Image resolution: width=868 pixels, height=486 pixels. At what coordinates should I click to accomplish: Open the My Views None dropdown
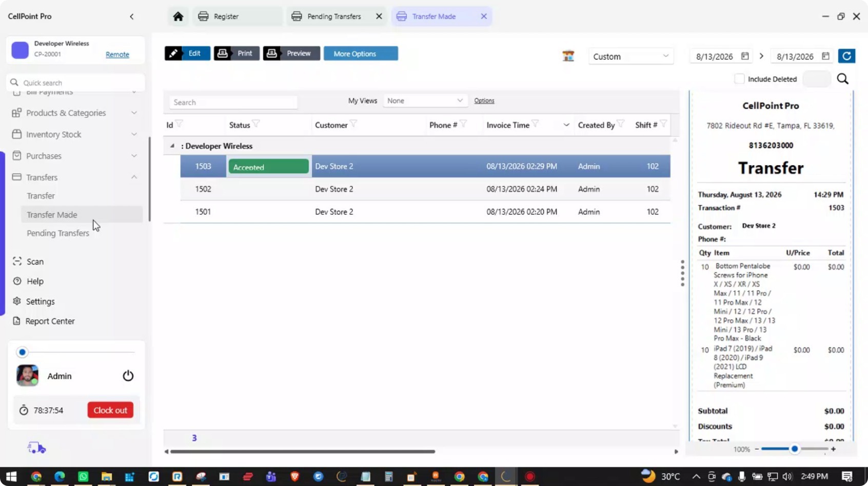[x=425, y=100]
